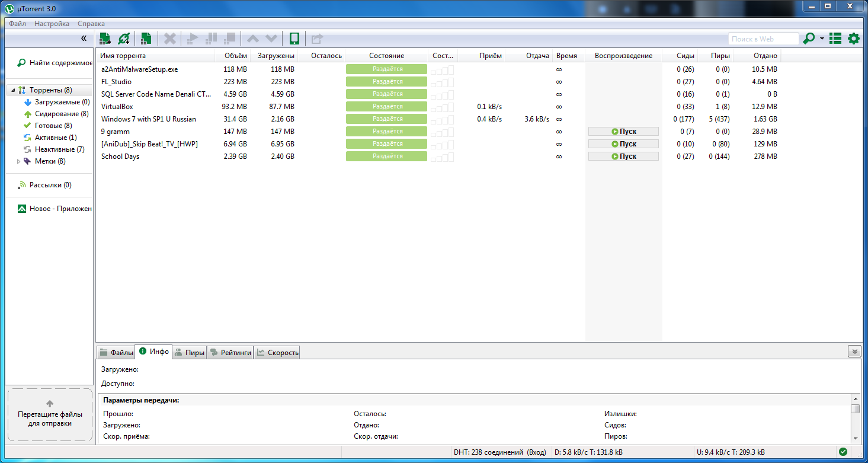Move torrent up the queue
Screen dimensions: 868x463
click(x=253, y=39)
